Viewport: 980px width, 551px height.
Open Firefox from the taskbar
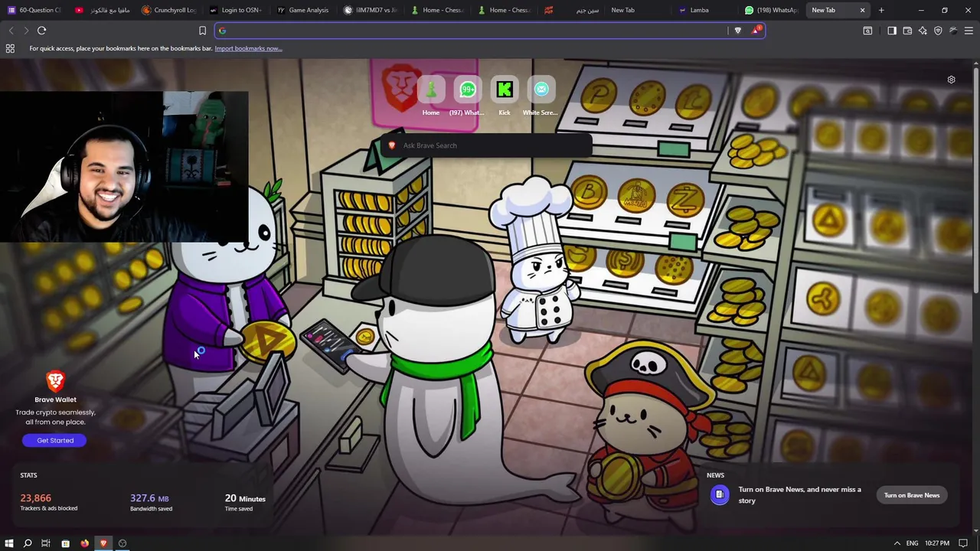point(84,543)
